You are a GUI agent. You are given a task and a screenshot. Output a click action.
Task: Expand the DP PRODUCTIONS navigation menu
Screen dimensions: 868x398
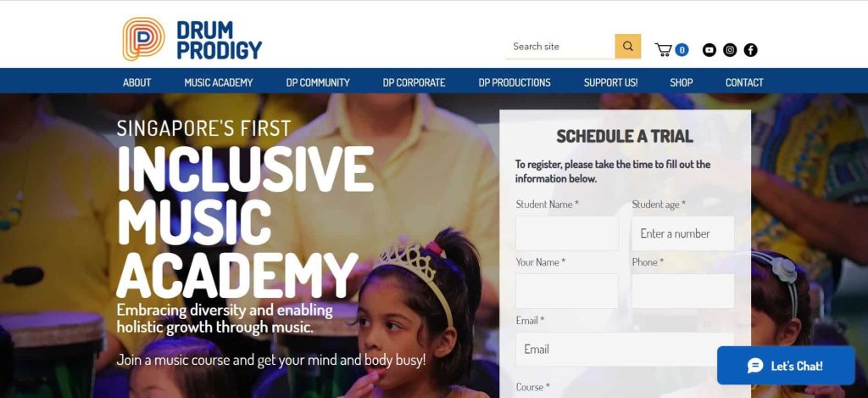point(515,82)
